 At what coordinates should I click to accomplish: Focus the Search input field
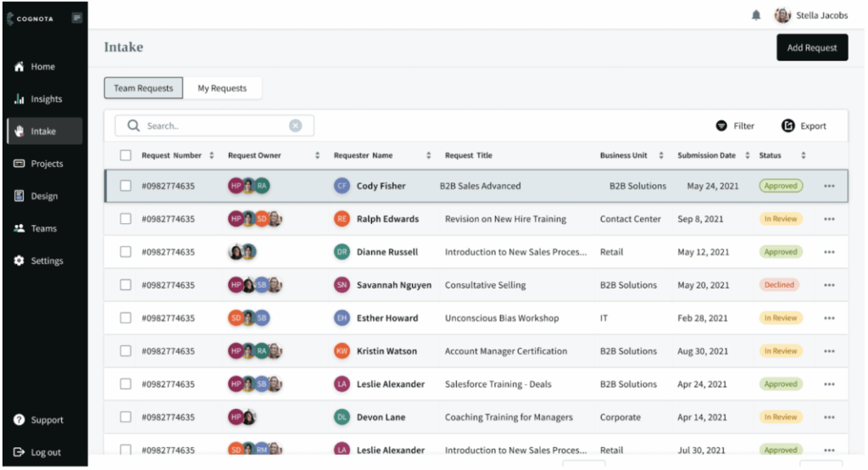click(x=212, y=126)
